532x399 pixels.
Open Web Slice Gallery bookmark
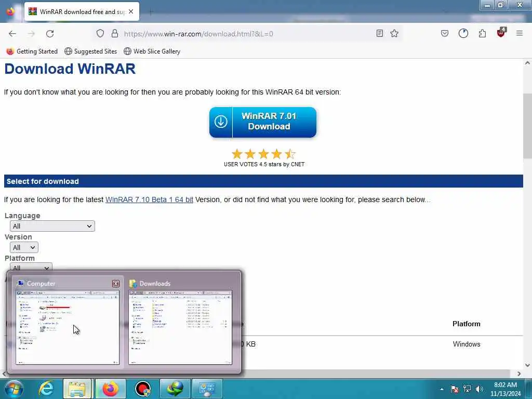pyautogui.click(x=152, y=51)
